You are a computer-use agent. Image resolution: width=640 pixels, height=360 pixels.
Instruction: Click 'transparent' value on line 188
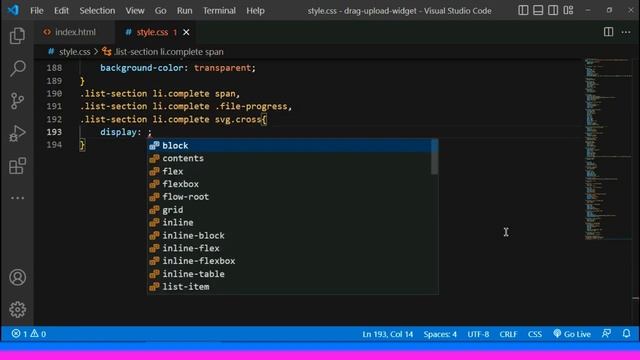222,68
